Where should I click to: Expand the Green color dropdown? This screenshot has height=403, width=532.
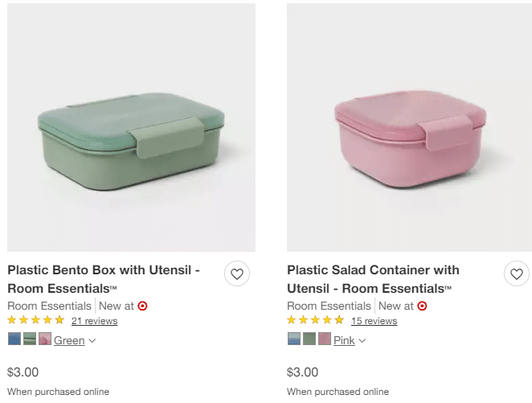(75, 340)
